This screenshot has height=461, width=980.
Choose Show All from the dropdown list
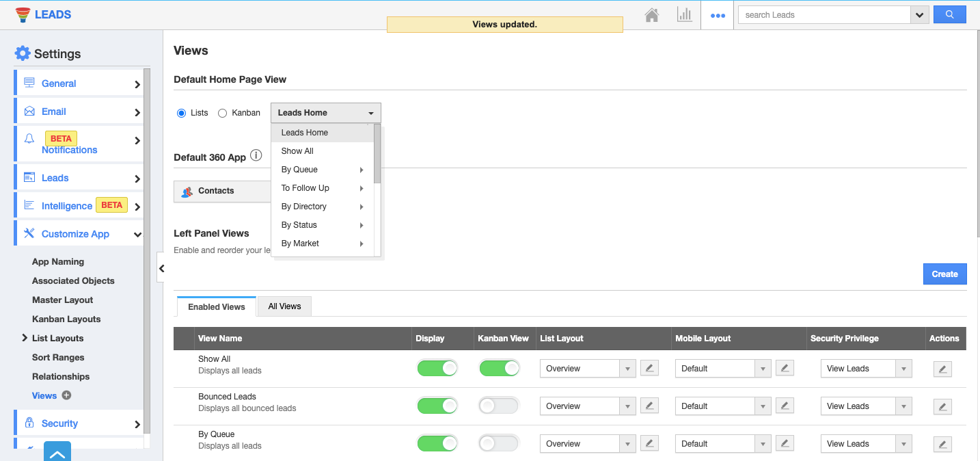click(297, 151)
